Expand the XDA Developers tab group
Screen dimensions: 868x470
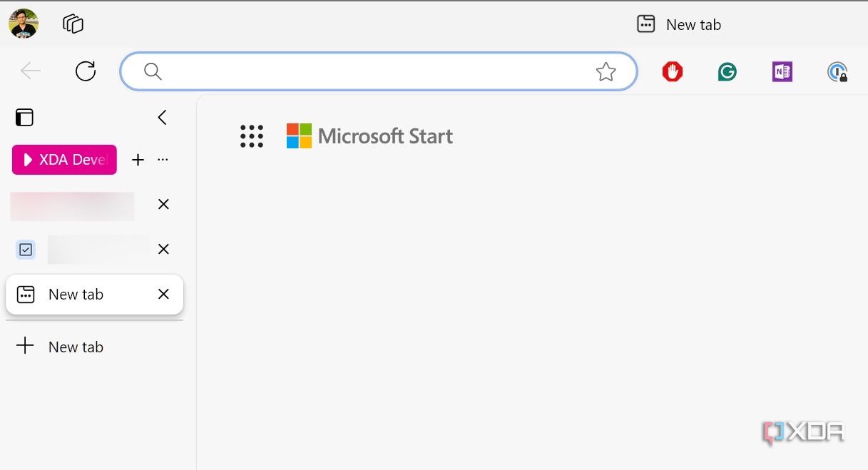click(x=64, y=160)
